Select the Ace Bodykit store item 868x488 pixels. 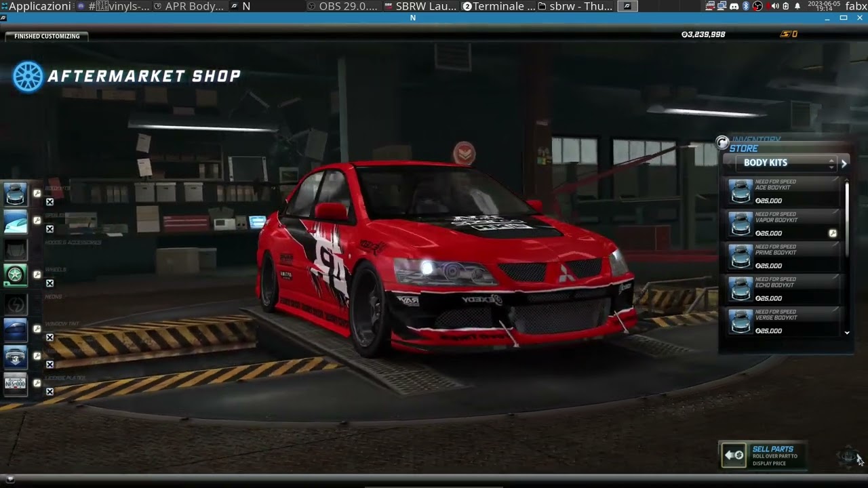pos(783,192)
